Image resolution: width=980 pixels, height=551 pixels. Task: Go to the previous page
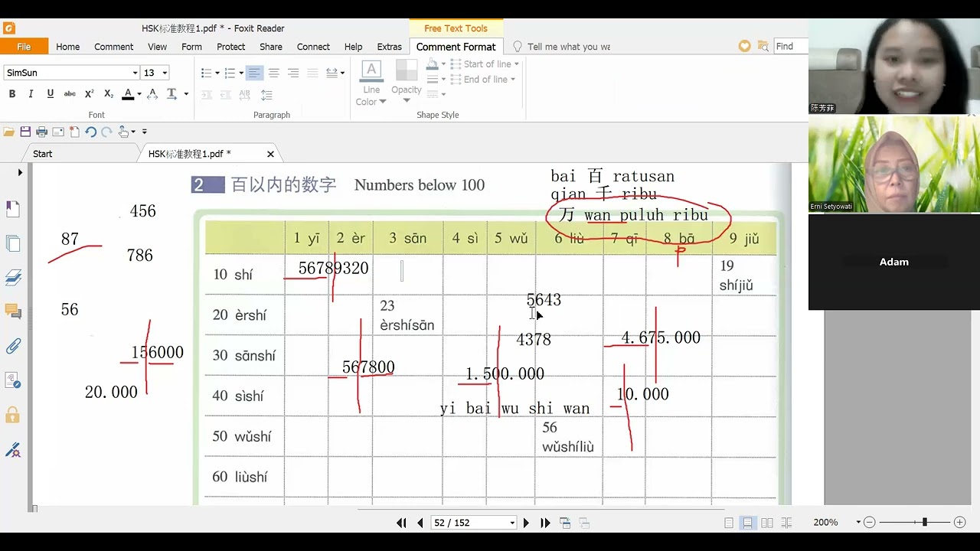point(420,523)
